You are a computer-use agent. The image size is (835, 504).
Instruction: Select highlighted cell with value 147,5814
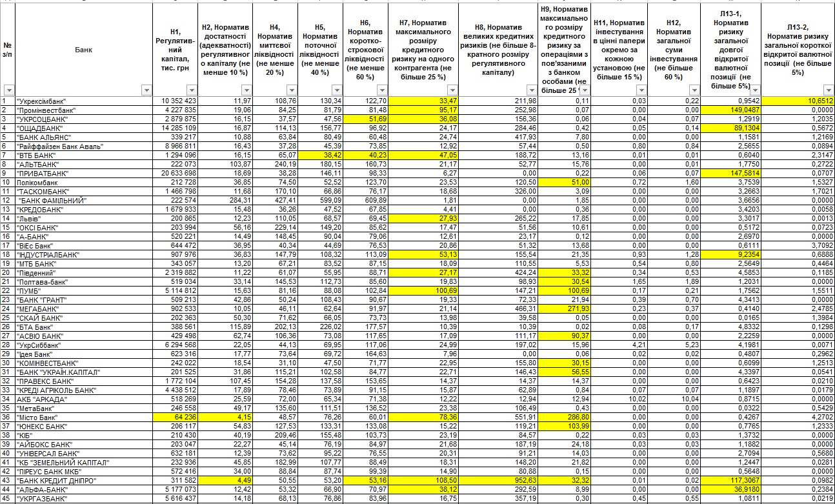point(730,174)
